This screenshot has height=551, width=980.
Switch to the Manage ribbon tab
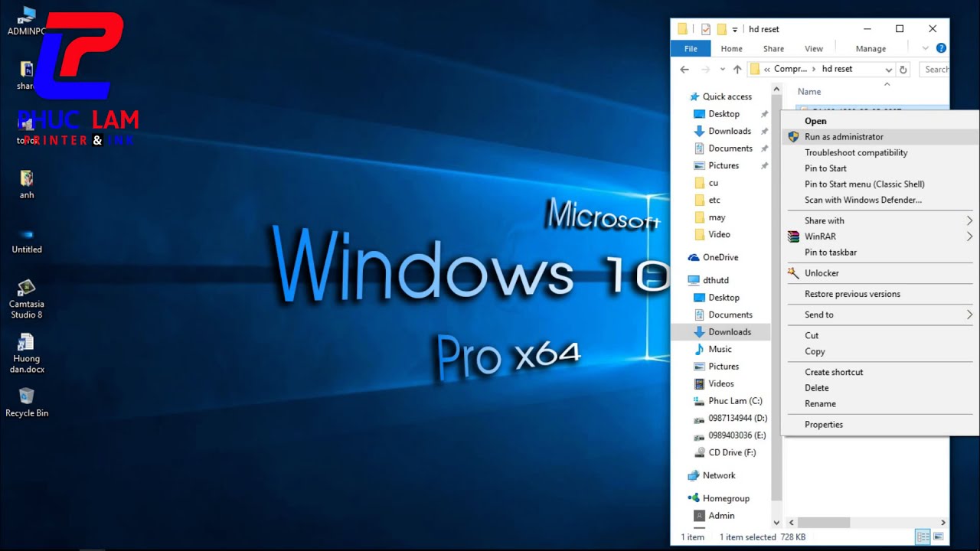point(871,48)
